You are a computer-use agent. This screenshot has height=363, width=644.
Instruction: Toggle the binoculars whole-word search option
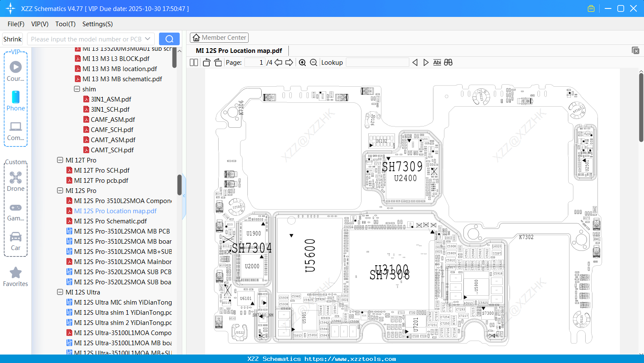[x=448, y=62]
